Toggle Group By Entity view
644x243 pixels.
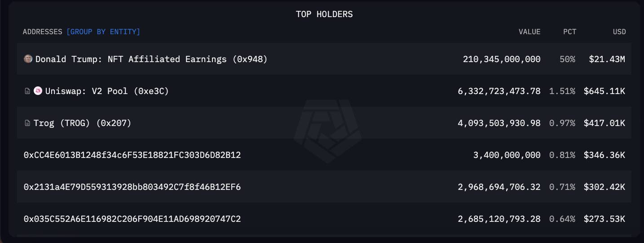[x=103, y=32]
